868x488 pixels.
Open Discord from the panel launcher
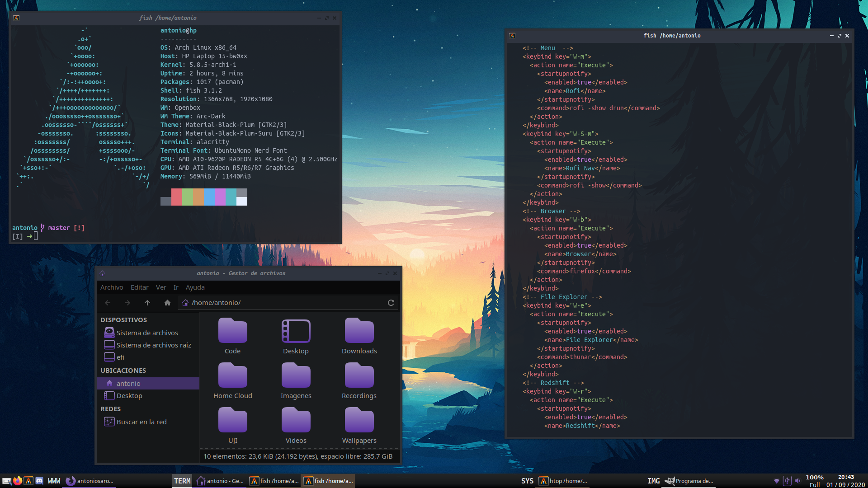pyautogui.click(x=39, y=481)
